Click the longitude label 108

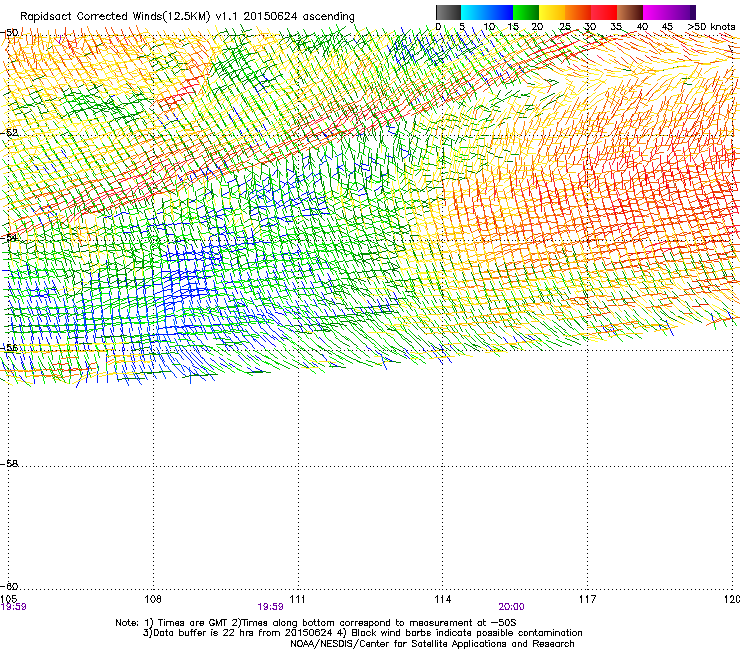click(x=153, y=599)
